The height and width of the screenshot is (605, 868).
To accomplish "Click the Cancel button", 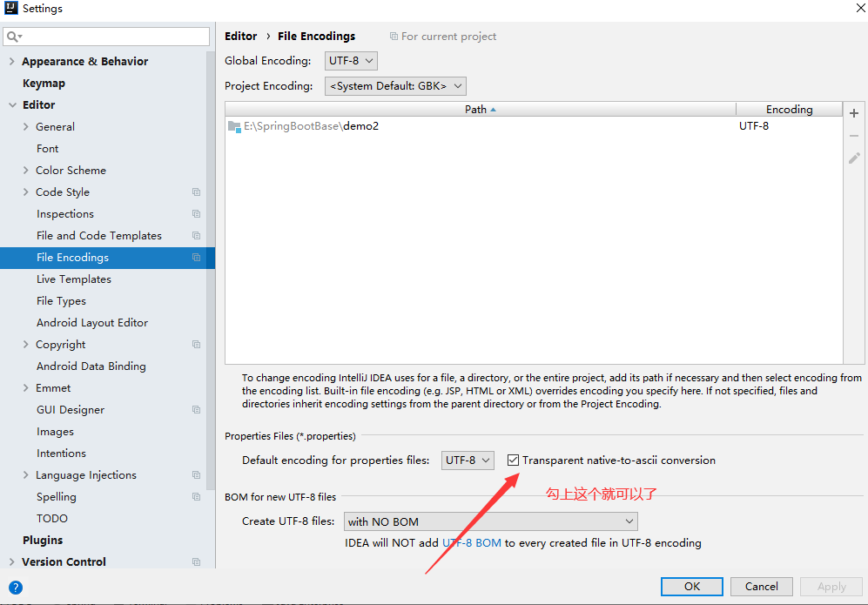I will click(761, 587).
